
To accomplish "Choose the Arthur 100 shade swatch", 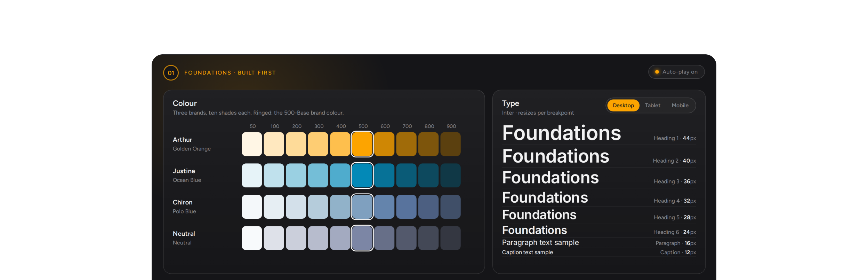I will [274, 144].
